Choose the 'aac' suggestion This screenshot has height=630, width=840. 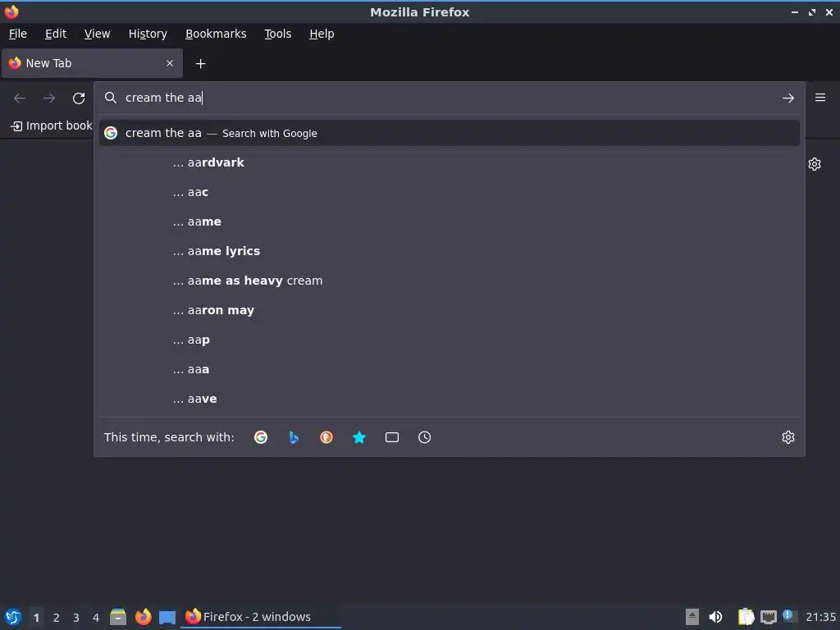[449, 192]
